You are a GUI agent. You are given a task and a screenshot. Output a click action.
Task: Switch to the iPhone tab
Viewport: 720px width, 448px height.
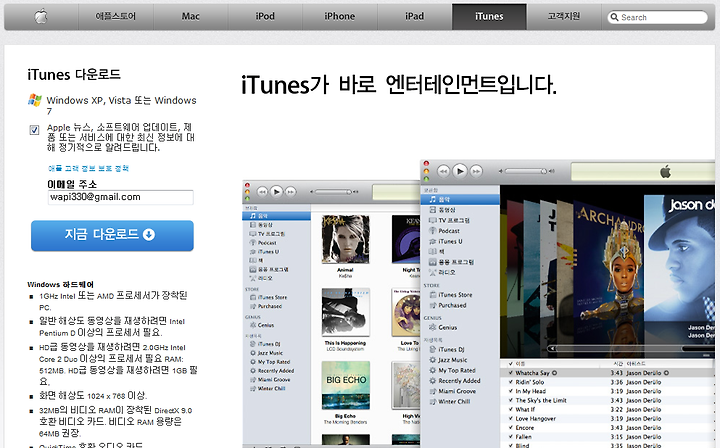pyautogui.click(x=340, y=17)
